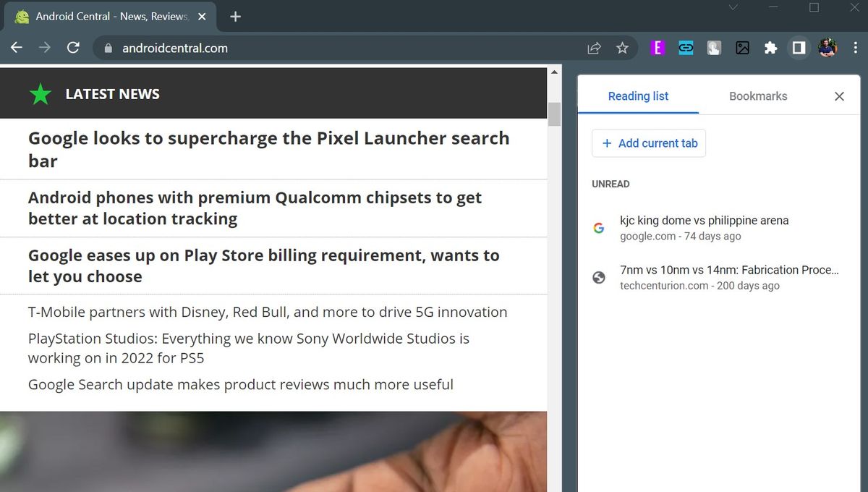Switch to the Bookmarks tab
868x492 pixels.
tap(757, 96)
